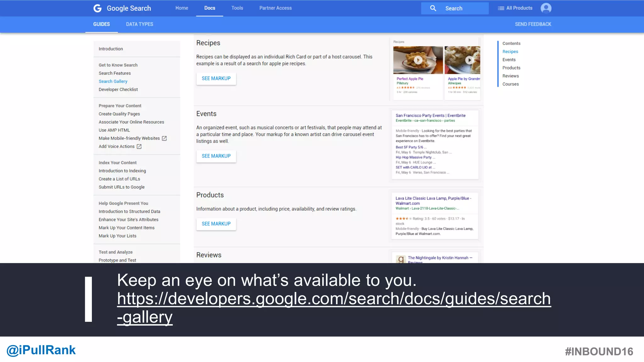Image resolution: width=644 pixels, height=362 pixels.
Task: Click Perfect Apple Pie recipe title
Action: [x=410, y=79]
